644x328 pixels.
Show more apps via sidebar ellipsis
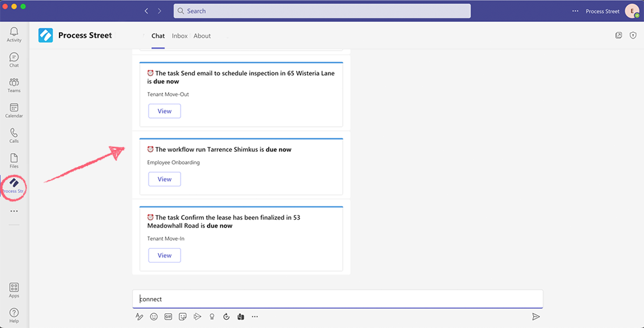(x=14, y=211)
